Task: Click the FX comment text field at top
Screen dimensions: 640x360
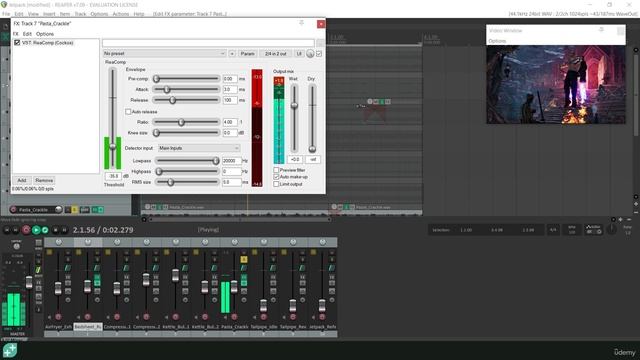Action: tap(208, 43)
